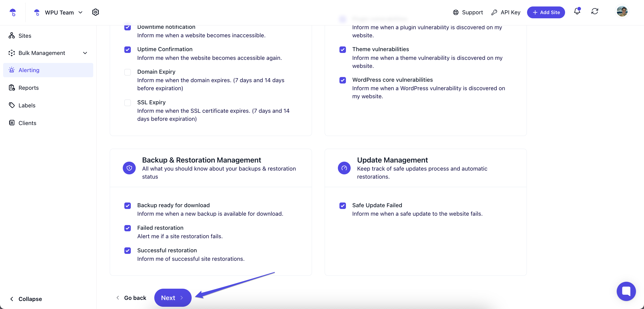The width and height of the screenshot is (644, 309).
Task: Open the Bulk Management menu item
Action: [48, 53]
